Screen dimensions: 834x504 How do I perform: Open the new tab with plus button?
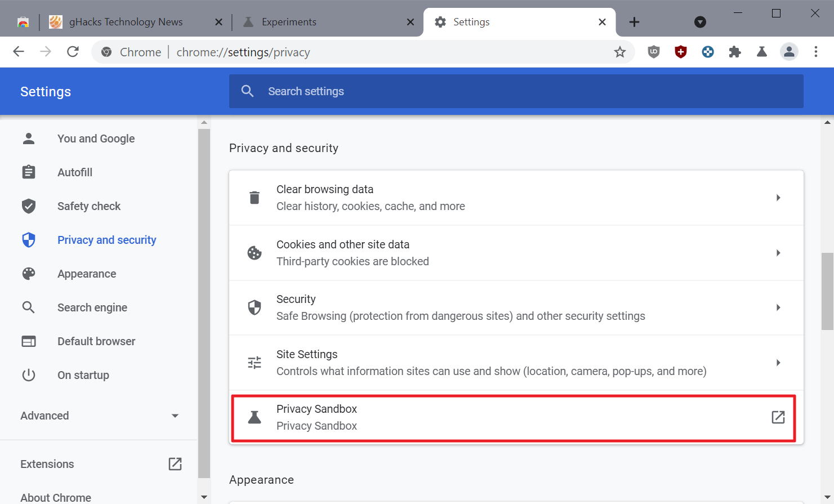coord(634,22)
